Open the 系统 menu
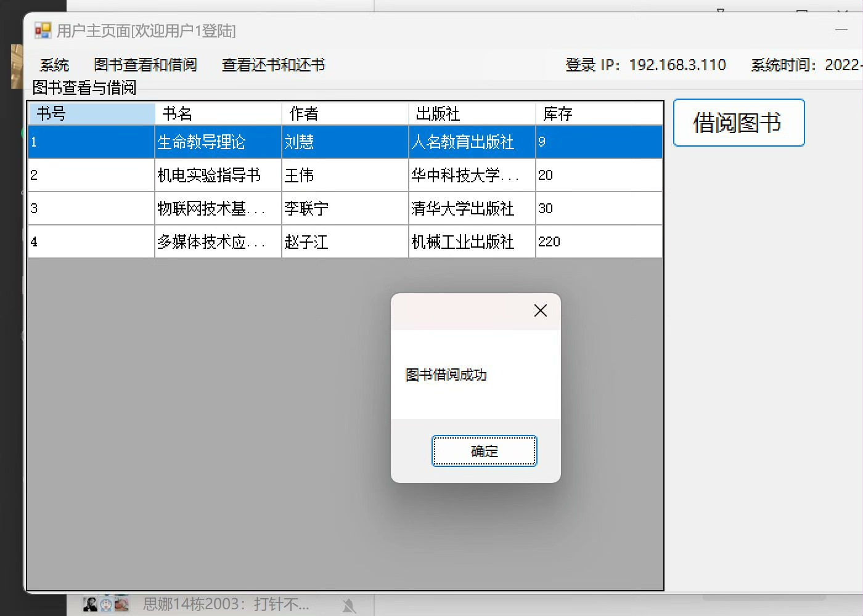 click(54, 65)
